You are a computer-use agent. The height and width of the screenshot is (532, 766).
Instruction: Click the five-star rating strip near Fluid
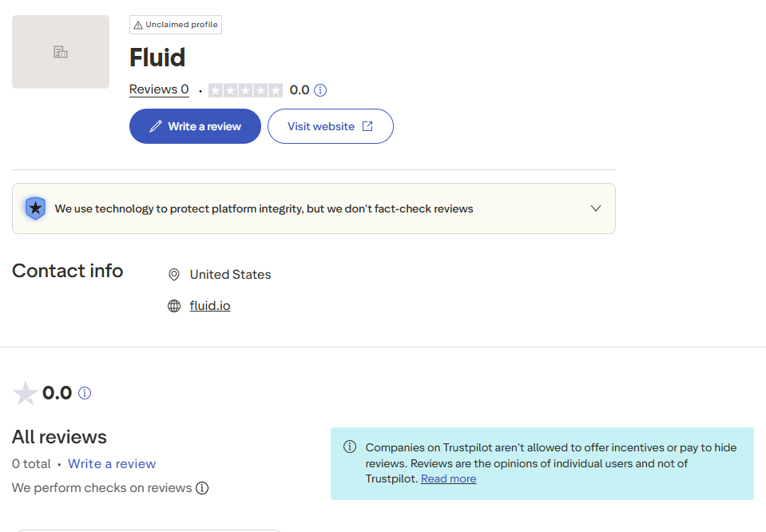point(245,89)
